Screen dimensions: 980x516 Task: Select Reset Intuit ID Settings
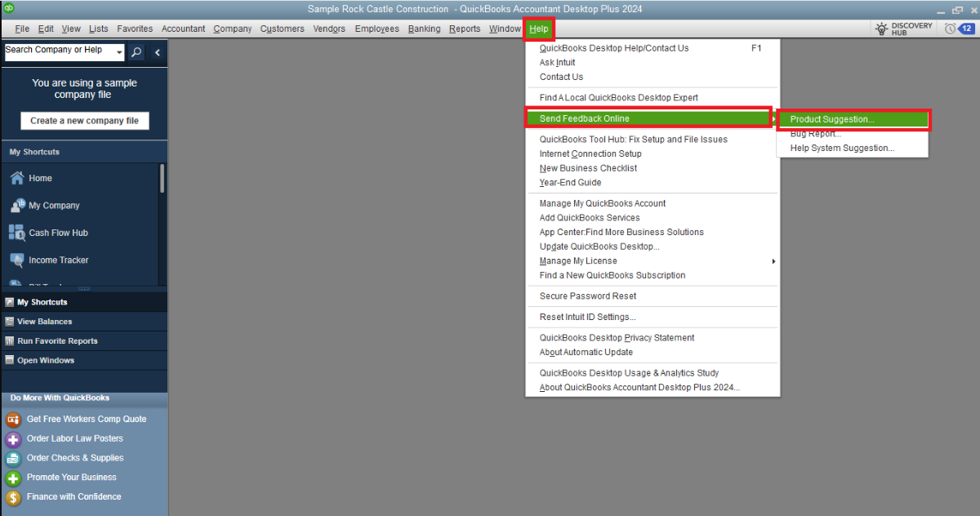click(653, 317)
